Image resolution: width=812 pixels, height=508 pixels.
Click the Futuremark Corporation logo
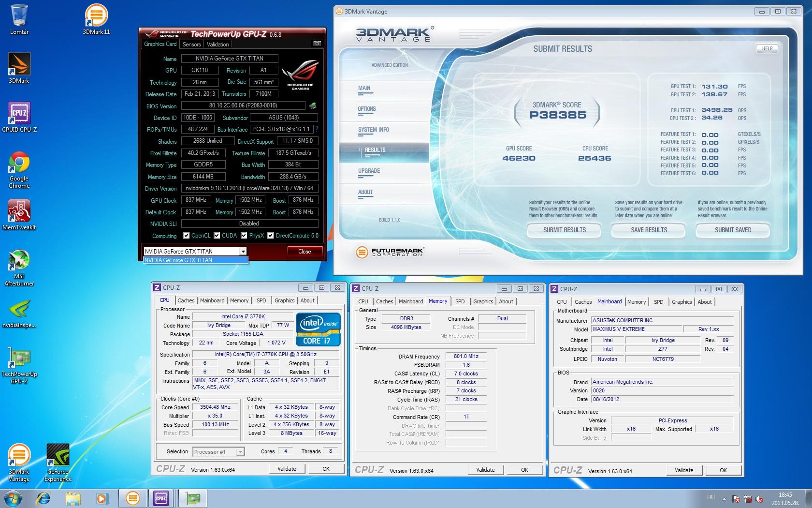(x=390, y=252)
